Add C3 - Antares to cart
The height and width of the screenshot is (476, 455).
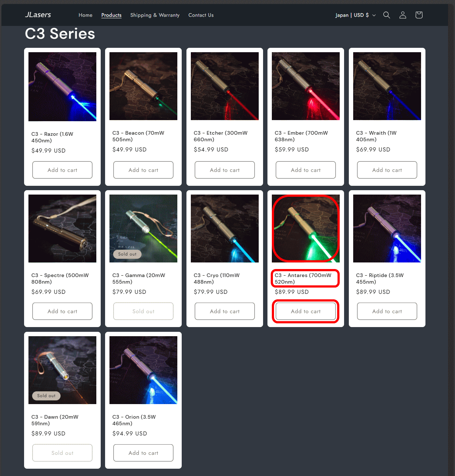[306, 311]
